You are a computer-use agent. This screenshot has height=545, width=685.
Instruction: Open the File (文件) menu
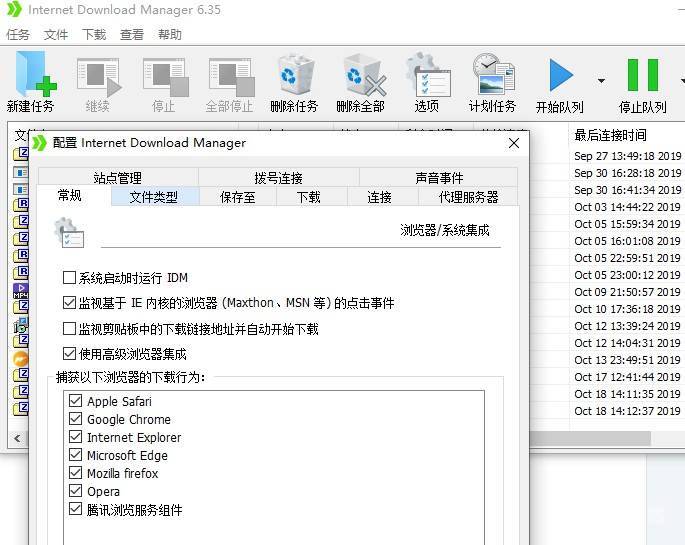coord(56,34)
